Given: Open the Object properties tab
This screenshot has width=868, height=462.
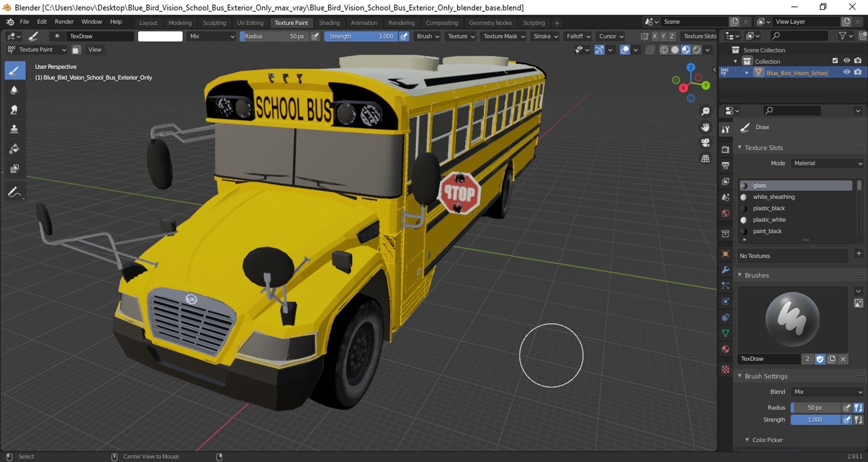Looking at the screenshot, I should [726, 254].
